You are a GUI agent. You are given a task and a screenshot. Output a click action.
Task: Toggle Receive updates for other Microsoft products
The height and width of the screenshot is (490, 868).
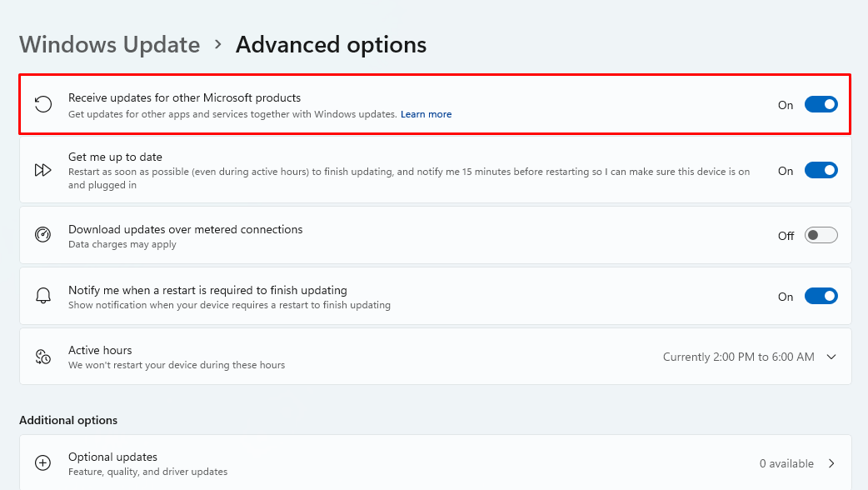(x=821, y=105)
